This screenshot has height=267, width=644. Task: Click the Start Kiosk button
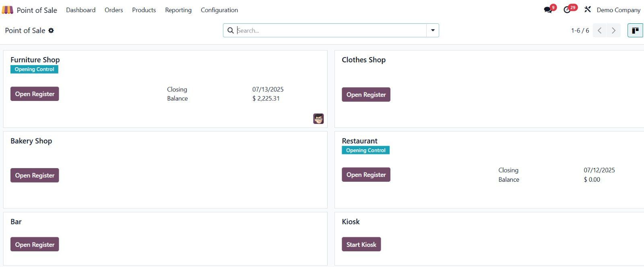(361, 244)
